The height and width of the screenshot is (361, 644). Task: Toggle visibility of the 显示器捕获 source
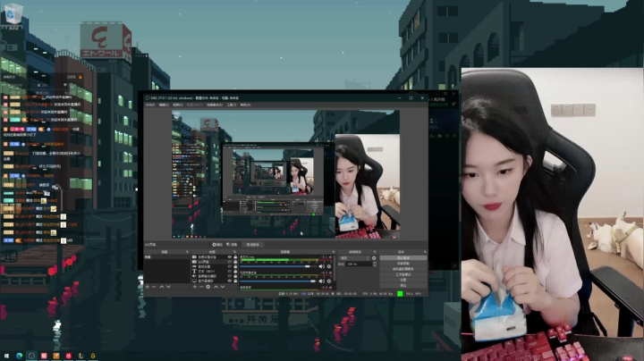(x=230, y=281)
